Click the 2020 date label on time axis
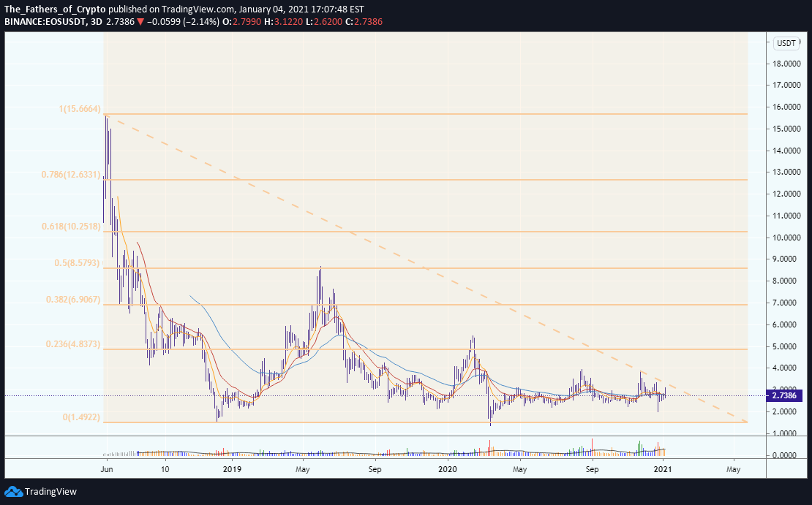The image size is (812, 505). pyautogui.click(x=448, y=469)
